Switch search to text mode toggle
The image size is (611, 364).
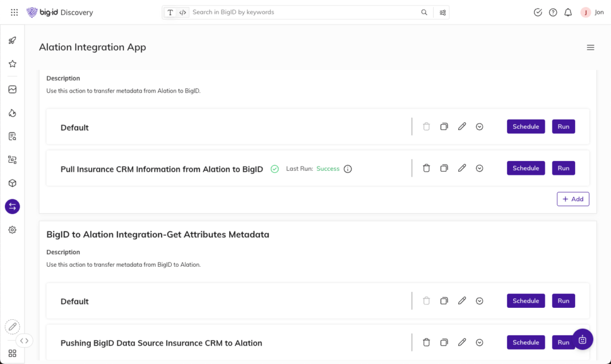pyautogui.click(x=171, y=13)
